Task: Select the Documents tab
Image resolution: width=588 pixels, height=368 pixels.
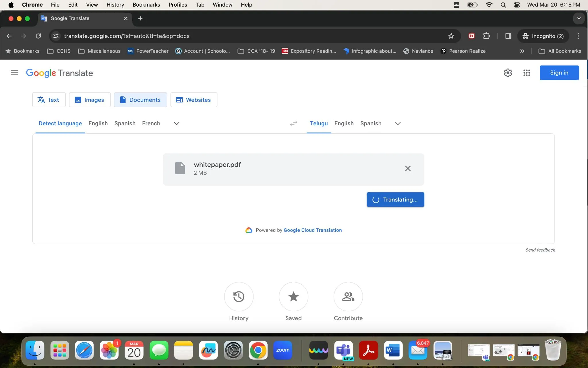Action: 141,99
